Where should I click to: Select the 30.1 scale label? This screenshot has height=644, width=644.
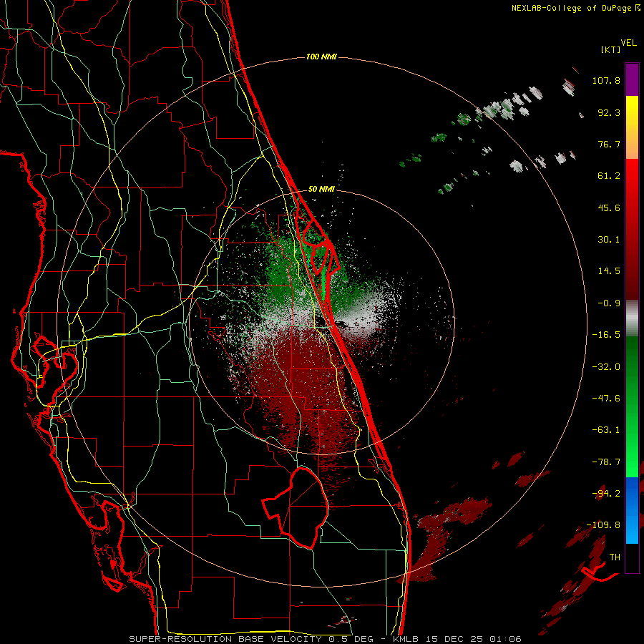[x=609, y=240]
